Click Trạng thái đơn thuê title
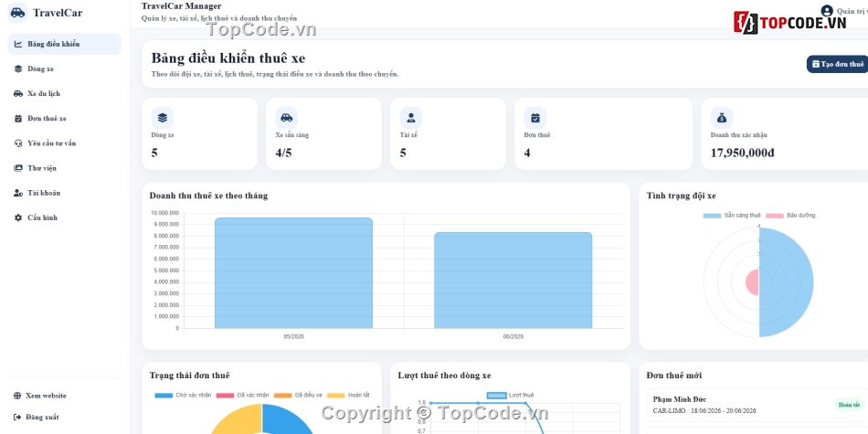Screen dimensions: 868x434 tap(189, 376)
